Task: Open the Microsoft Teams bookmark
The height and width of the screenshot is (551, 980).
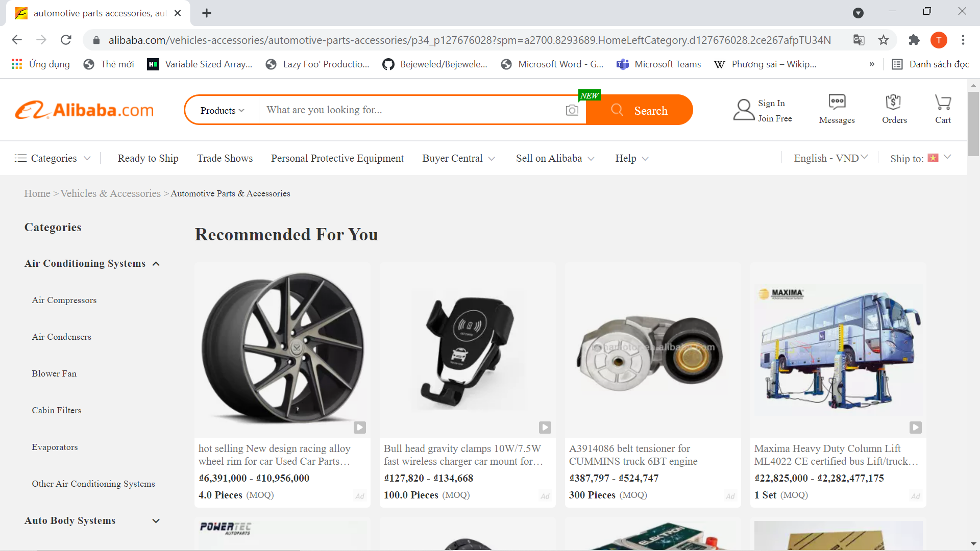Action: click(659, 64)
